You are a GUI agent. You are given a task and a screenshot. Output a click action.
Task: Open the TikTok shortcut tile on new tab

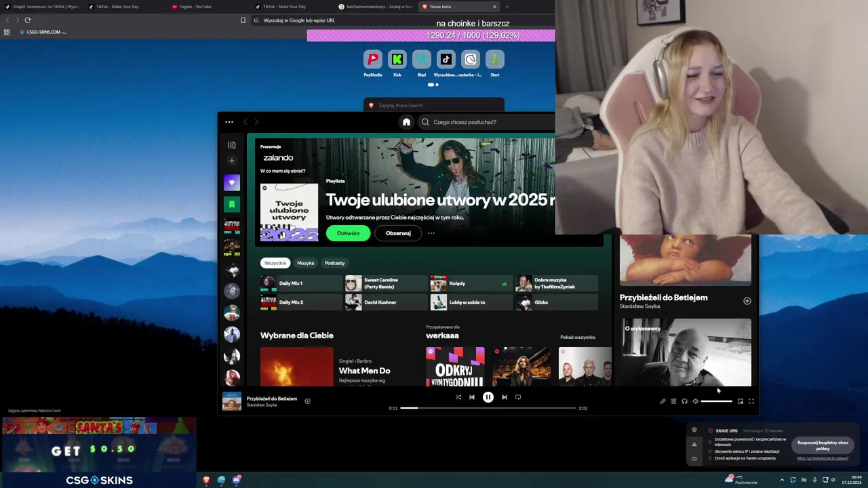tap(446, 64)
